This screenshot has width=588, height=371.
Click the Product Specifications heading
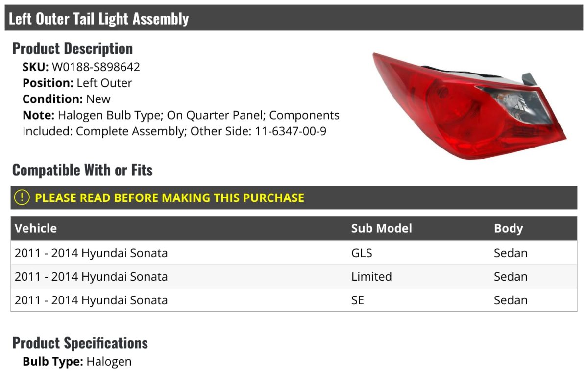pos(80,343)
